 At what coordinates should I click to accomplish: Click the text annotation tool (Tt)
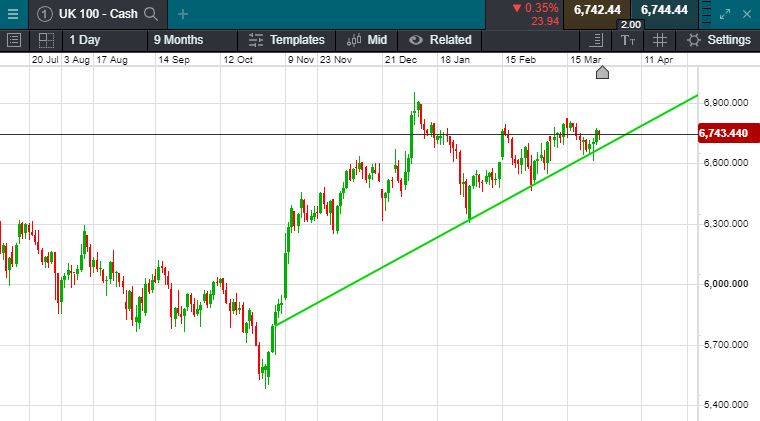click(x=627, y=40)
